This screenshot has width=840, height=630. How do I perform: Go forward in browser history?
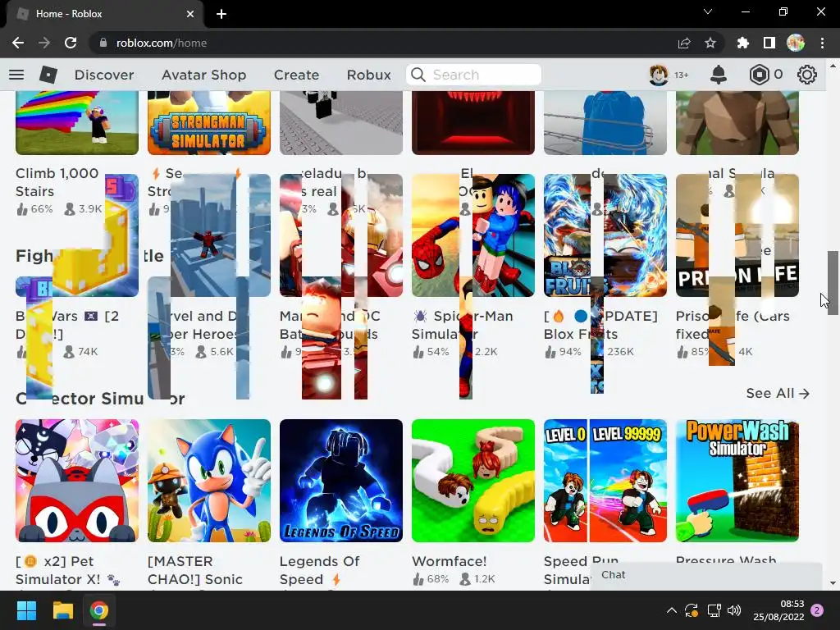tap(44, 43)
